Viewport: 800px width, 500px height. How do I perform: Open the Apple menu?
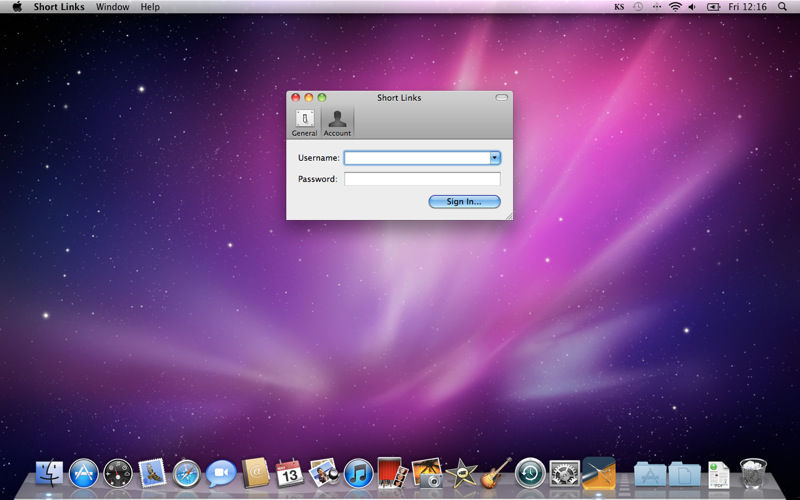pos(17,7)
